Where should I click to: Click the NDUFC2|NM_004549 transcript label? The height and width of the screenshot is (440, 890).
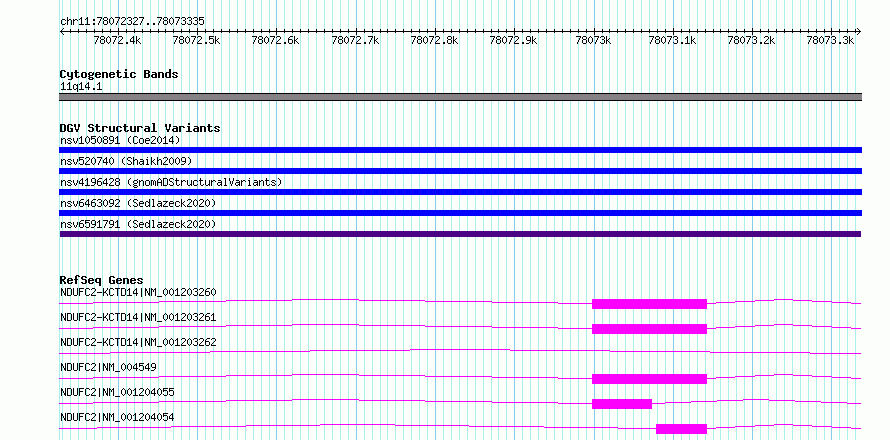[x=108, y=367]
